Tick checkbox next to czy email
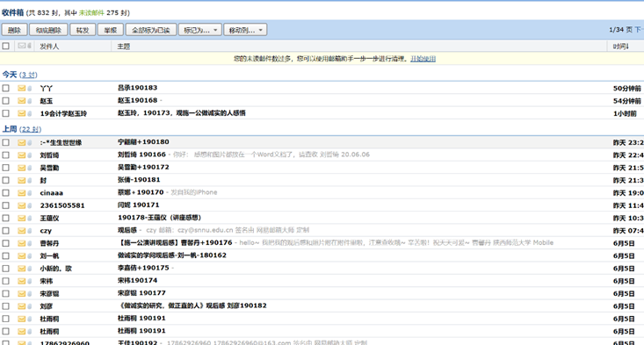644x345 pixels. [6, 231]
